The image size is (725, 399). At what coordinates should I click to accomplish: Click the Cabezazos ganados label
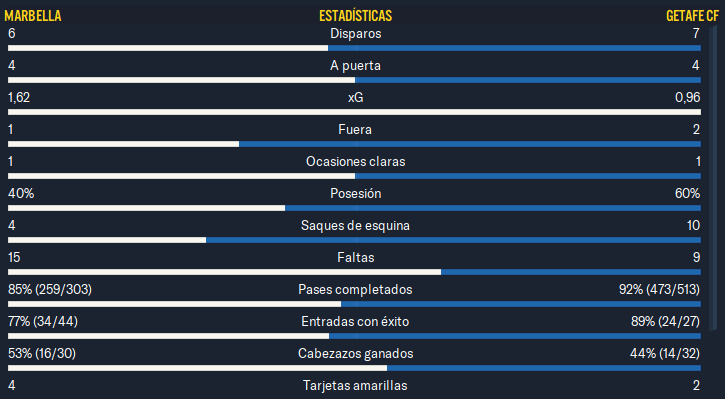pos(356,353)
